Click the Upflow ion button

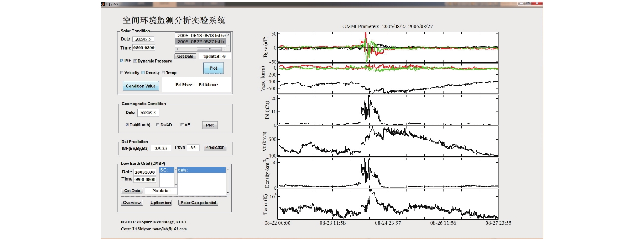point(160,203)
